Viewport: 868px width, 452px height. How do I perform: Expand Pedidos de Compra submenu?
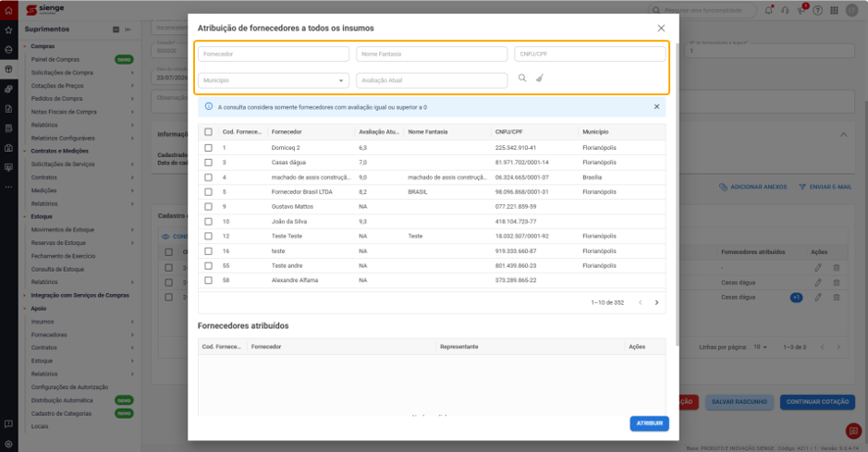132,99
